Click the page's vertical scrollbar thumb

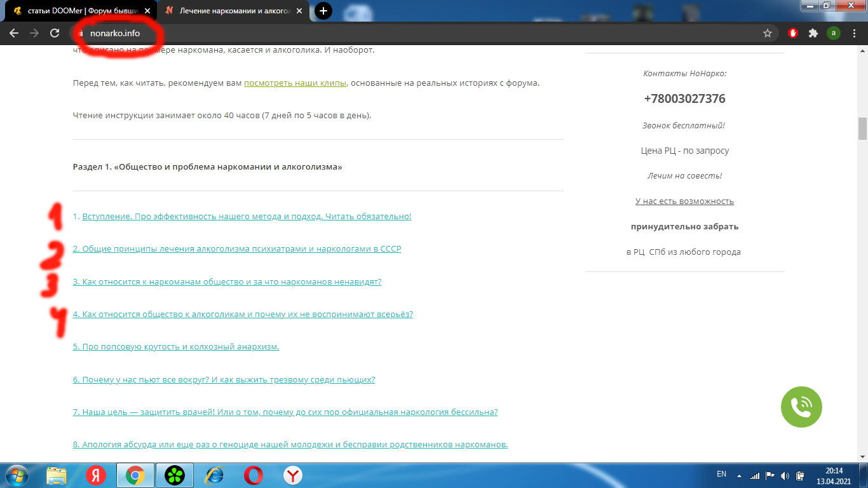[x=862, y=128]
